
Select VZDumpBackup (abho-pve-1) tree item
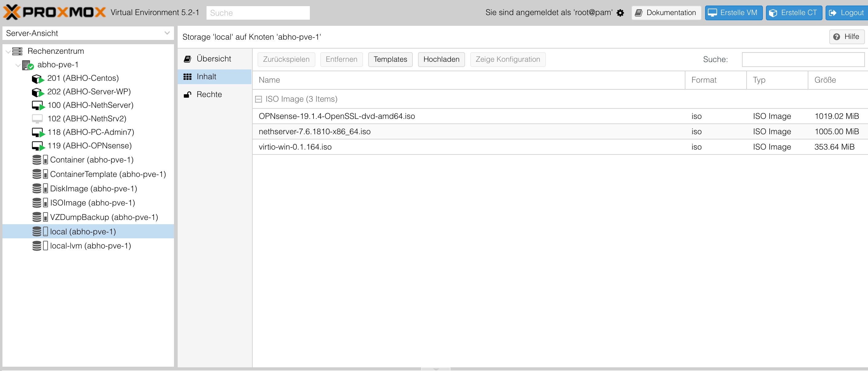click(x=88, y=217)
